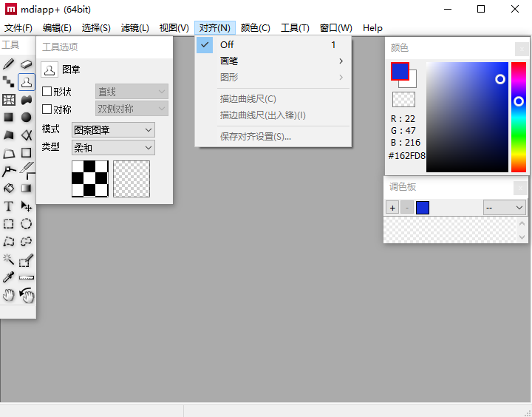Select the curve loop shape tool
Viewport: 532px width, 417px height.
click(x=27, y=135)
